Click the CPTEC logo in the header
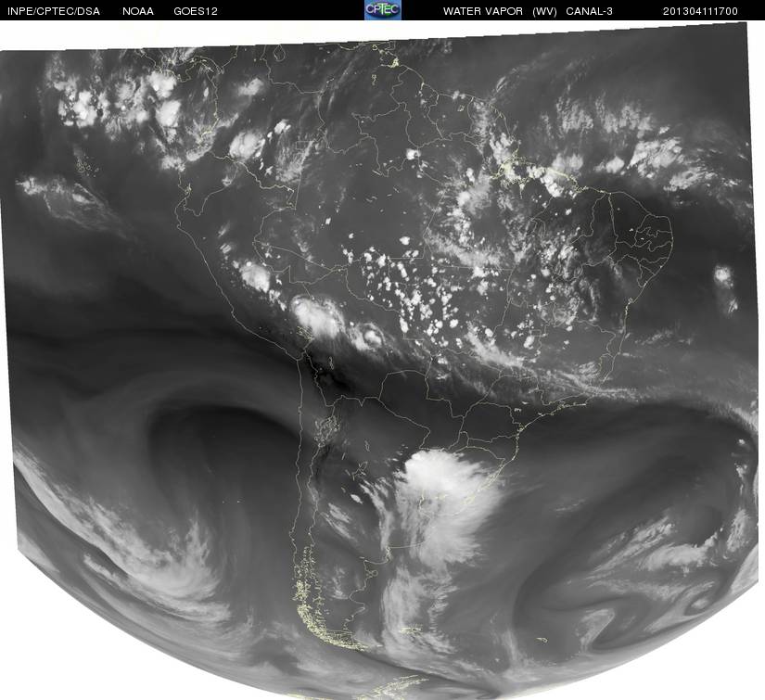The width and height of the screenshot is (765, 700). 383,10
